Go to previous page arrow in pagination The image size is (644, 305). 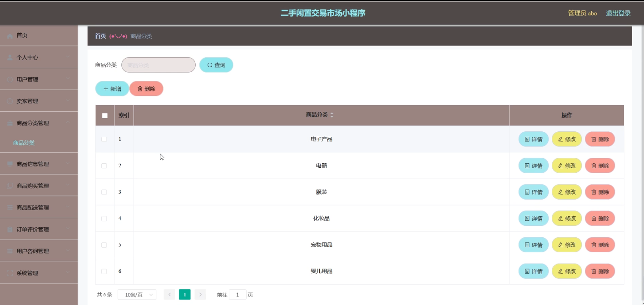point(169,295)
